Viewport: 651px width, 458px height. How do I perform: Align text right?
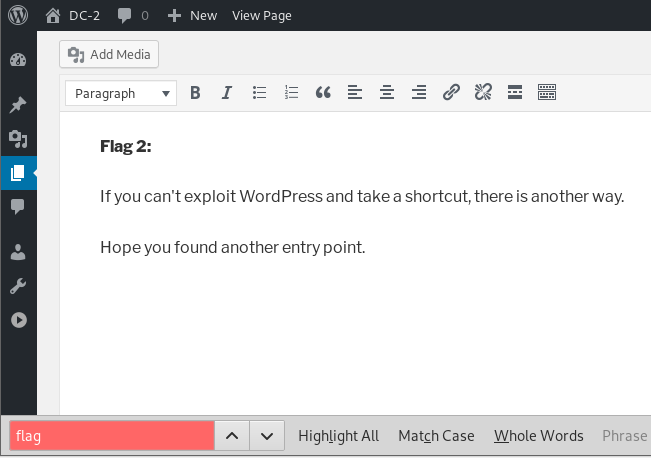(419, 92)
